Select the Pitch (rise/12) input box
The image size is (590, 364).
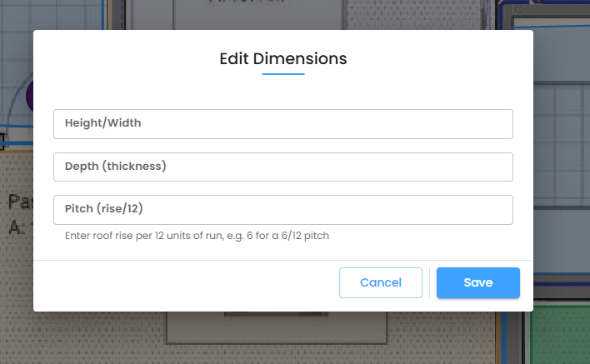click(x=283, y=209)
